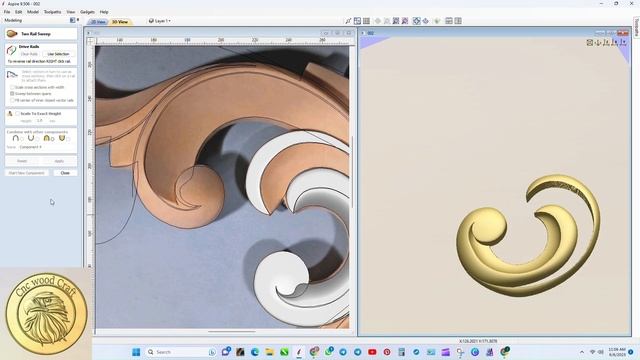Open the Gadgets menu
Image resolution: width=640 pixels, height=360 pixels.
pyautogui.click(x=87, y=12)
